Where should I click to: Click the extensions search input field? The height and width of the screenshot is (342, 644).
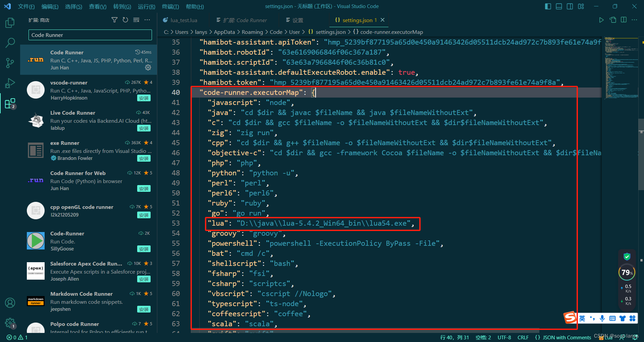click(90, 35)
